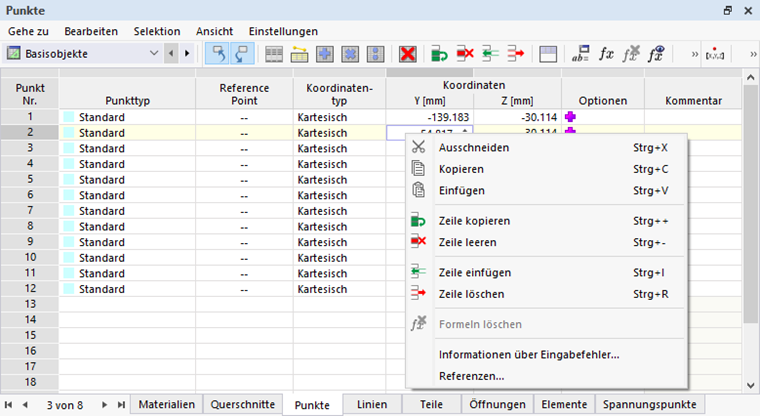Select Zeile kopieren in context menu
This screenshot has height=416, width=760.
click(x=547, y=221)
